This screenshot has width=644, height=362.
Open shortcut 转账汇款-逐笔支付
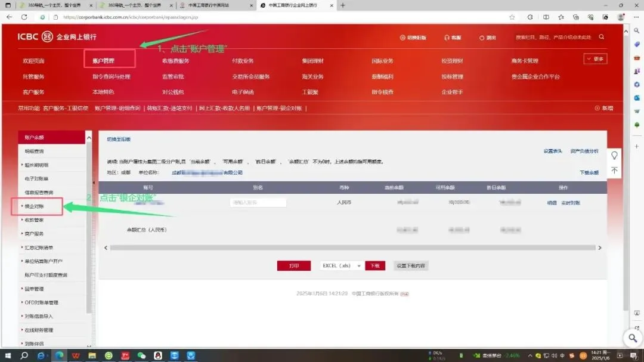(x=169, y=108)
